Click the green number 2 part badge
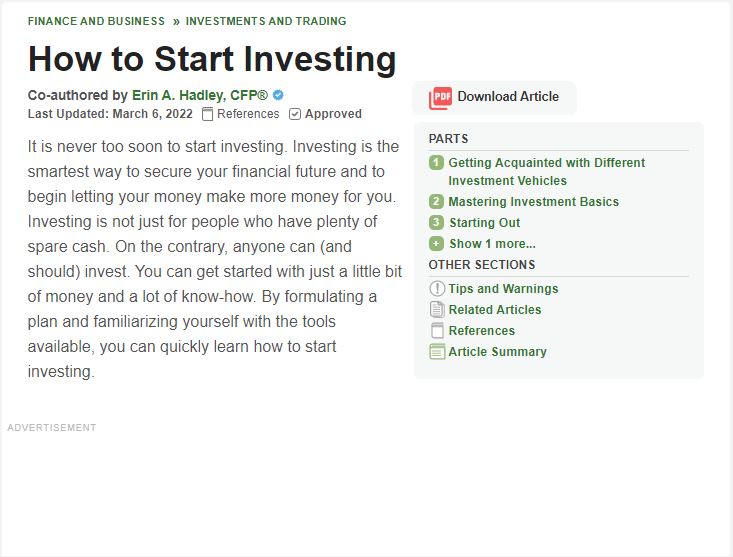The width and height of the screenshot is (733, 557). coord(436,202)
